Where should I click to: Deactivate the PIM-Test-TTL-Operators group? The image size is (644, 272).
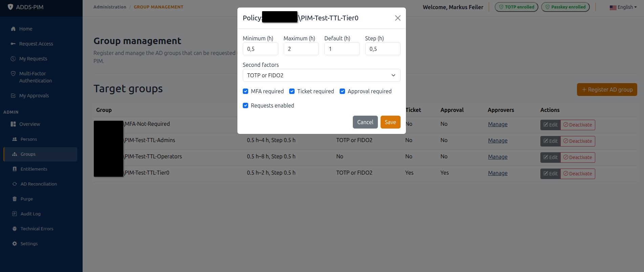coord(578,157)
